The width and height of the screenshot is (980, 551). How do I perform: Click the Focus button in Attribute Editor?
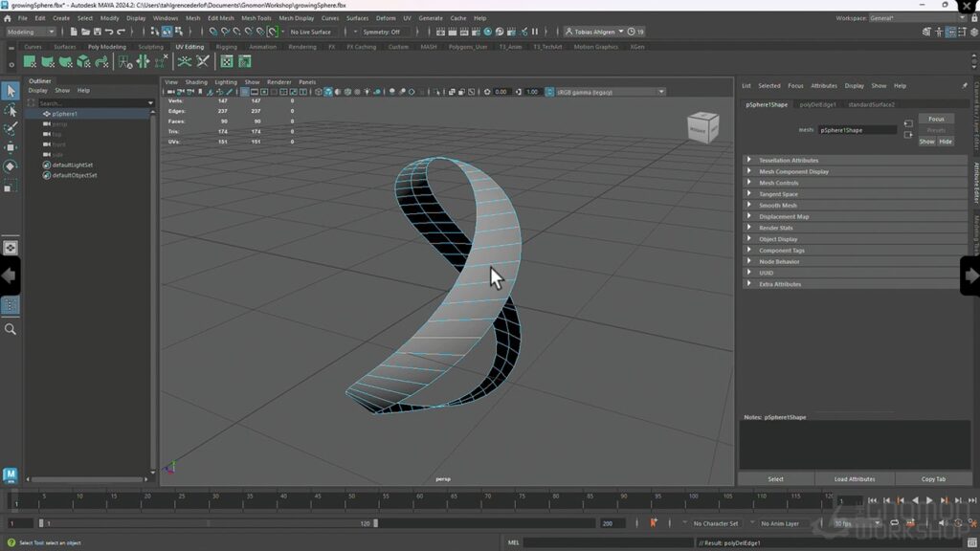coord(936,119)
